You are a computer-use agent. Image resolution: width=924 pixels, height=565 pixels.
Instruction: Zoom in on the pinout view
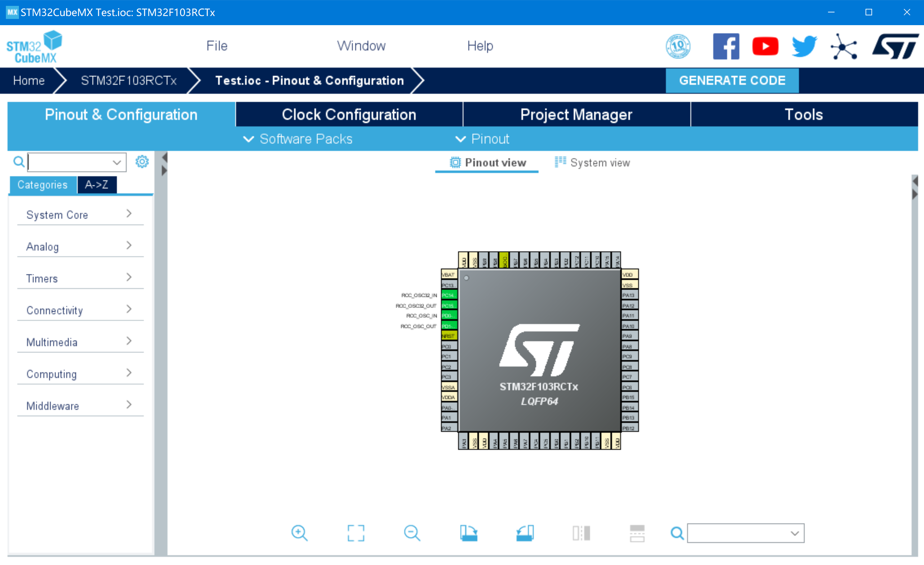click(299, 533)
